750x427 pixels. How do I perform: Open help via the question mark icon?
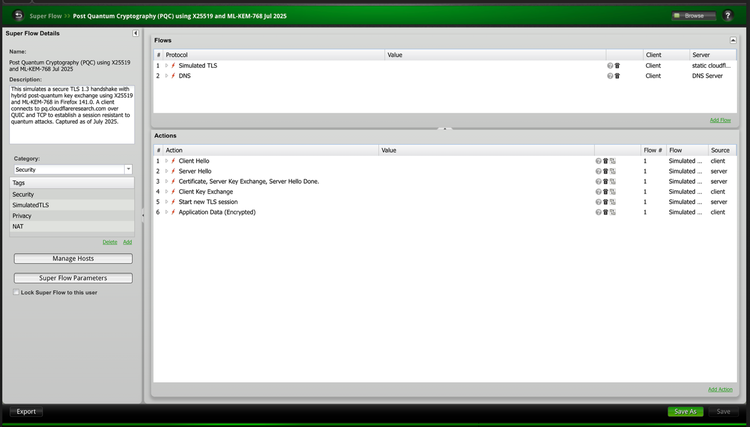(x=727, y=15)
